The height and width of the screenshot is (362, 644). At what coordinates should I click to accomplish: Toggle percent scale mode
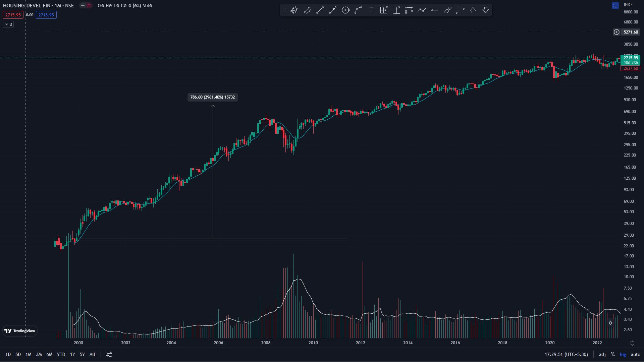(x=613, y=354)
